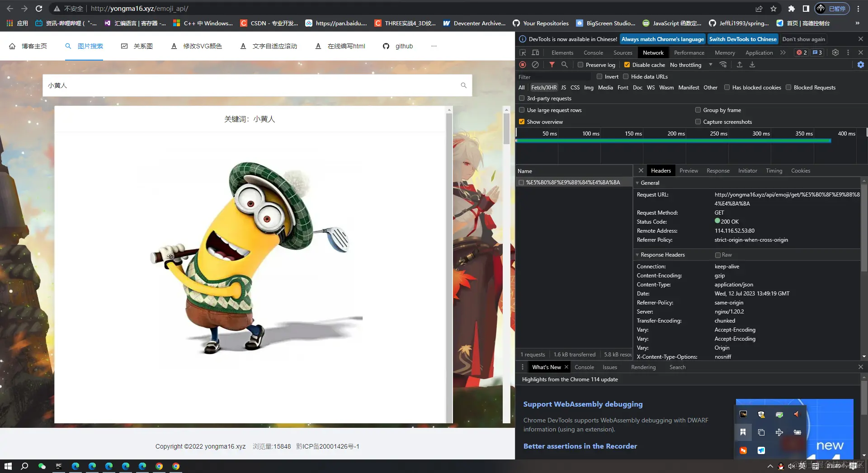Screen dimensions: 868x473
Task: Open the Sources panel tab
Action: click(x=623, y=53)
